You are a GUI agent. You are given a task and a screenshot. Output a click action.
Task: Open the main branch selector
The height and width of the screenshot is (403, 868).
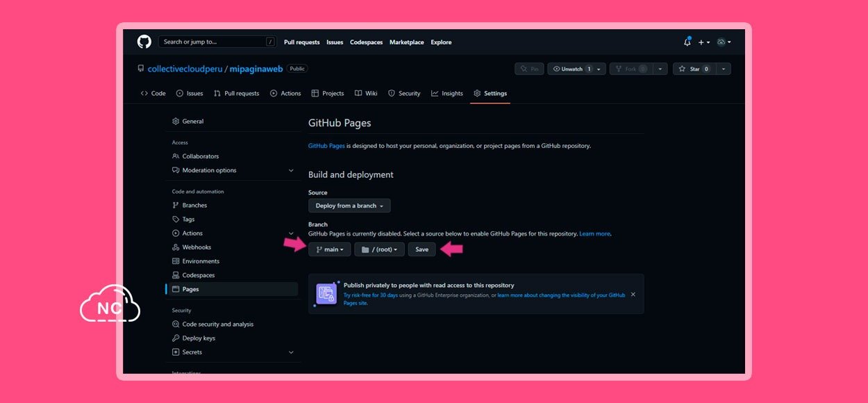[330, 249]
